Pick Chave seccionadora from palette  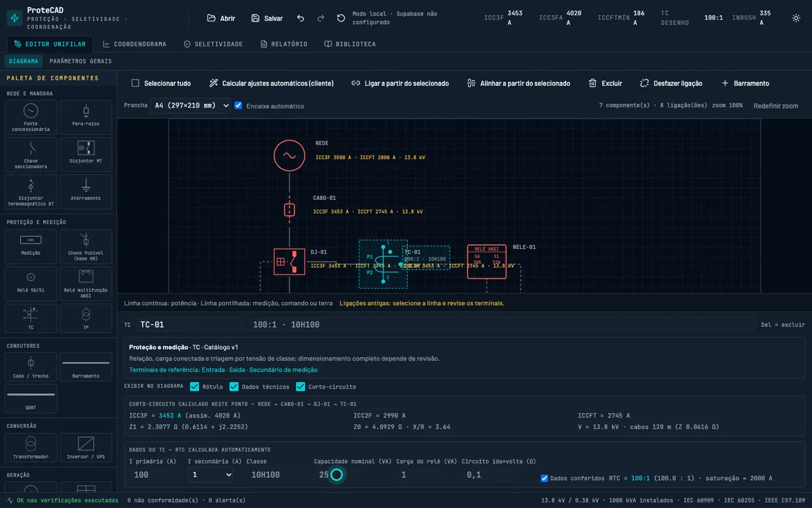click(31, 154)
